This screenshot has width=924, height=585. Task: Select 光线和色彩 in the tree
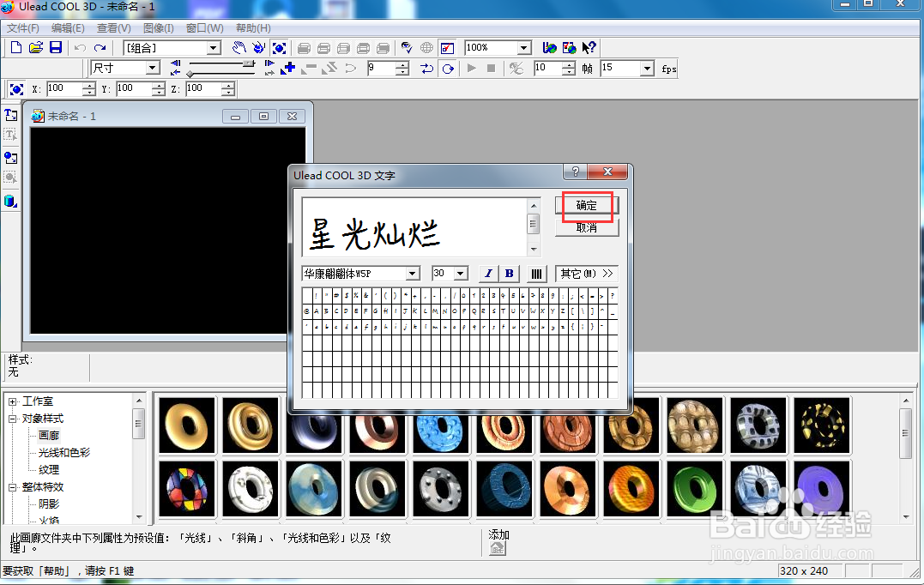pos(64,453)
